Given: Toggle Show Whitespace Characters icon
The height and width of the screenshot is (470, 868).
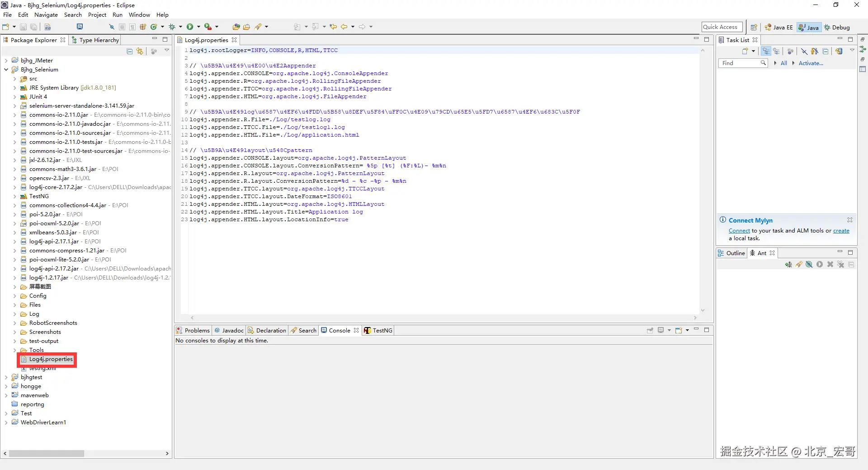Looking at the screenshot, I should click(x=132, y=27).
